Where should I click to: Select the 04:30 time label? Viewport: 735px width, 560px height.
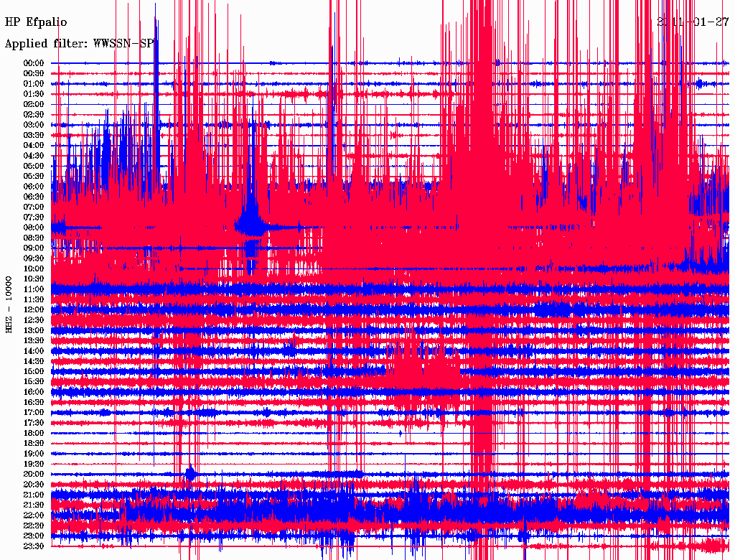[34, 156]
